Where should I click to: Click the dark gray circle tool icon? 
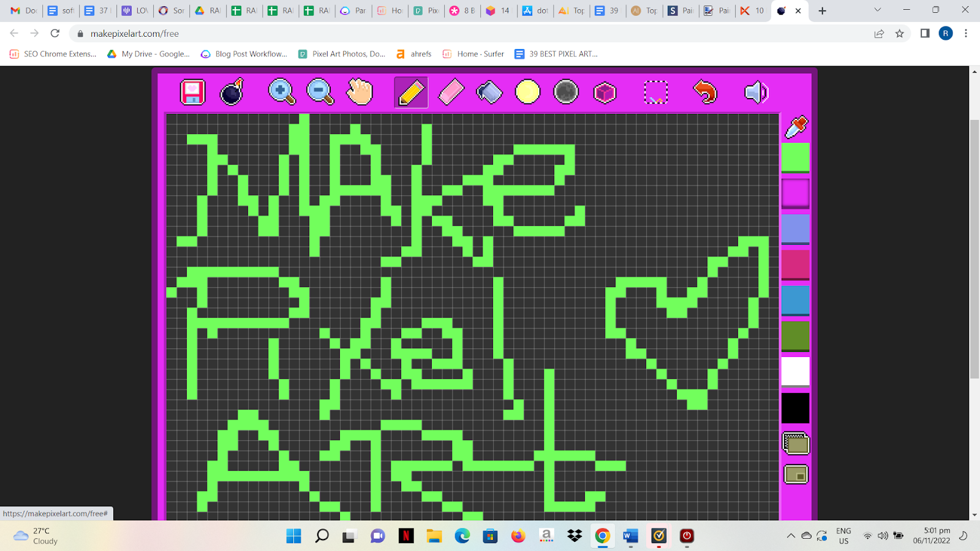pyautogui.click(x=566, y=92)
